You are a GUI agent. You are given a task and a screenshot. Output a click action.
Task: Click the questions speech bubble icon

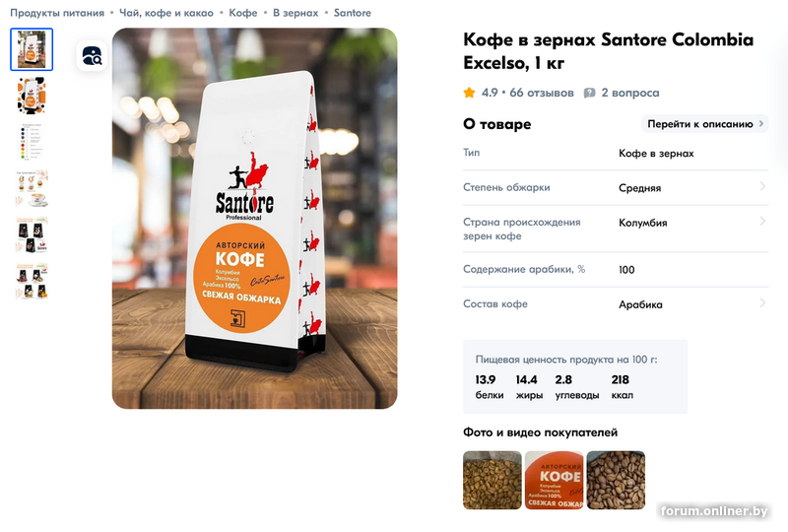[589, 93]
